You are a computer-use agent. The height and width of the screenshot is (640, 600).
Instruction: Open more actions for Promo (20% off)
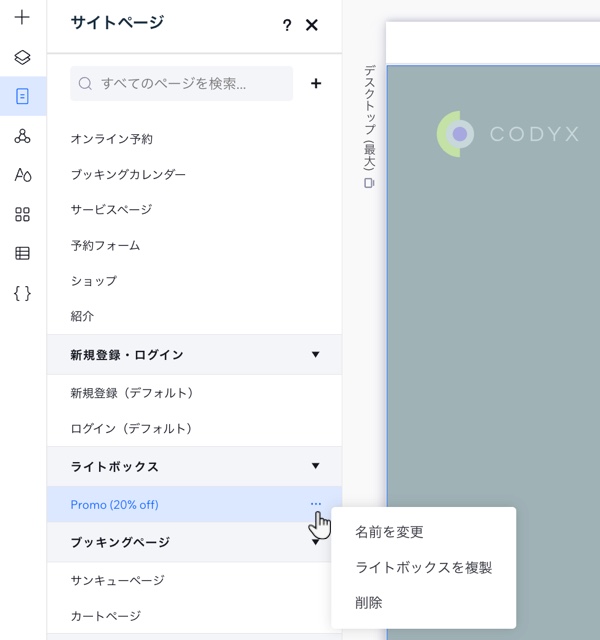(x=316, y=504)
